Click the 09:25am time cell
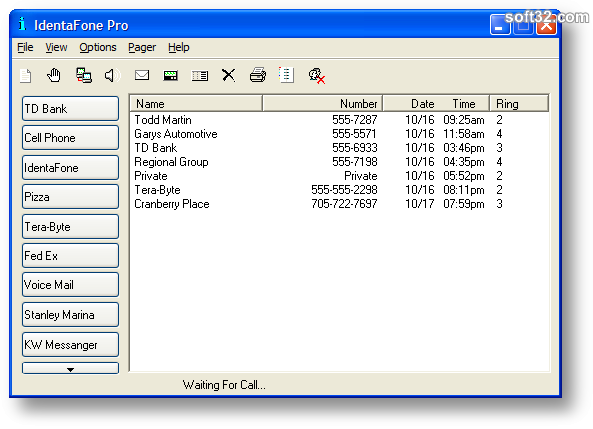Image resolution: width=593 pixels, height=429 pixels. 464,120
